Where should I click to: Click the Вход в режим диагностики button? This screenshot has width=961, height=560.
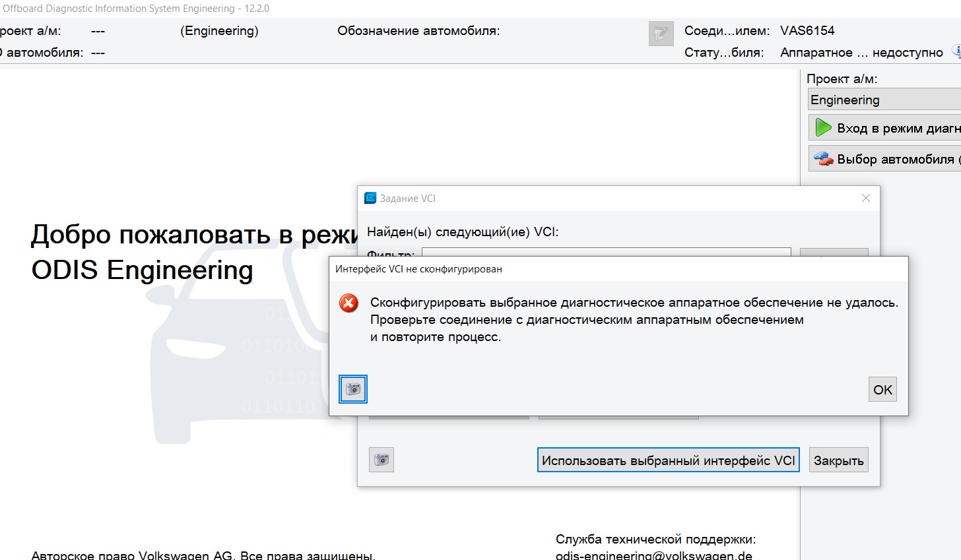pyautogui.click(x=884, y=128)
